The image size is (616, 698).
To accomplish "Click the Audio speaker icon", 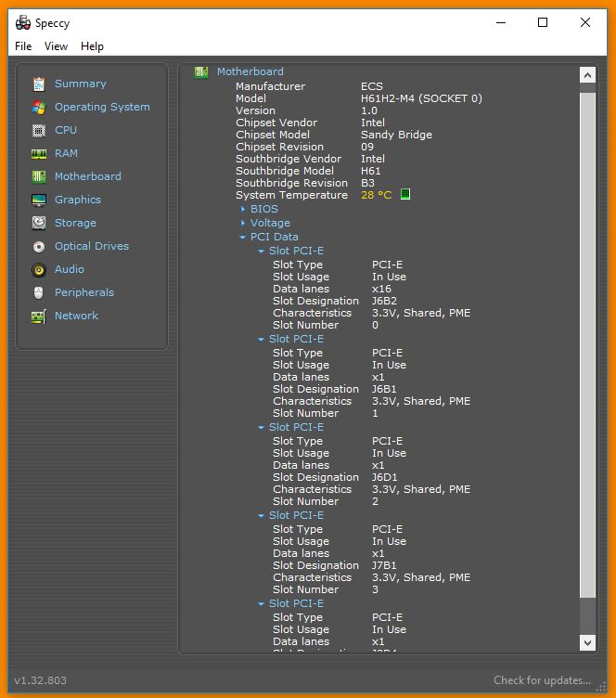I will (x=39, y=269).
